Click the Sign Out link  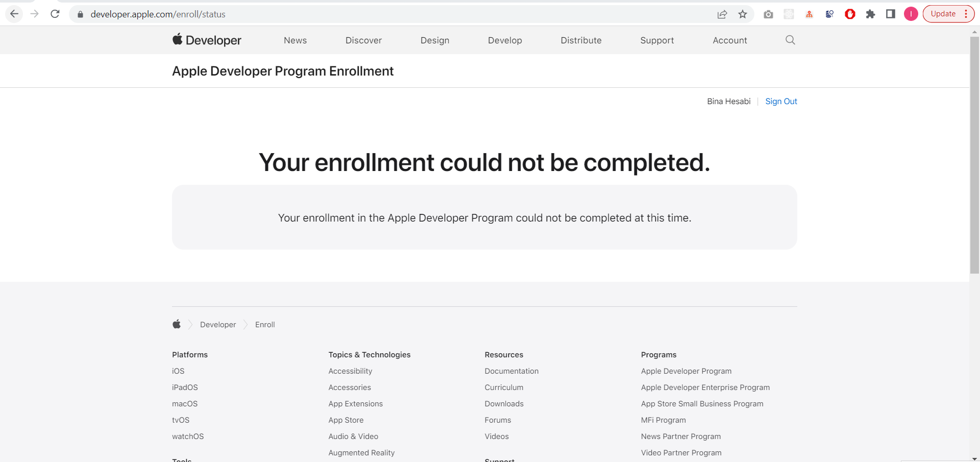tap(781, 102)
